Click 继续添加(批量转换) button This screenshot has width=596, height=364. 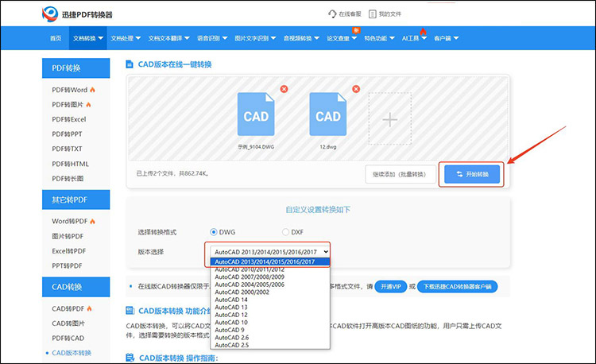401,174
